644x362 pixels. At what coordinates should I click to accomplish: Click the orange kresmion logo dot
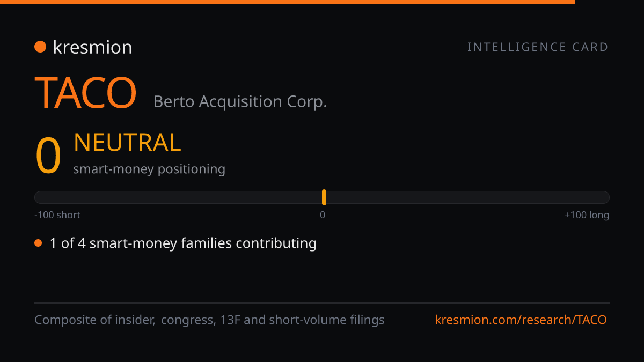[x=40, y=47]
